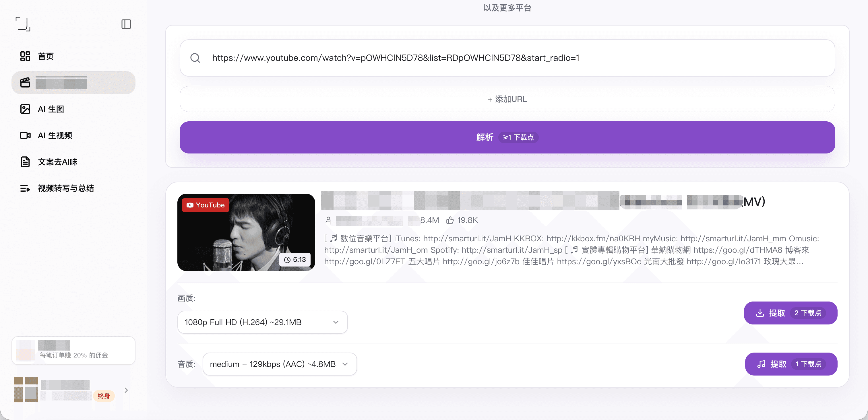This screenshot has width=868, height=420.
Task: Click the search magnifier icon
Action: pyautogui.click(x=195, y=58)
